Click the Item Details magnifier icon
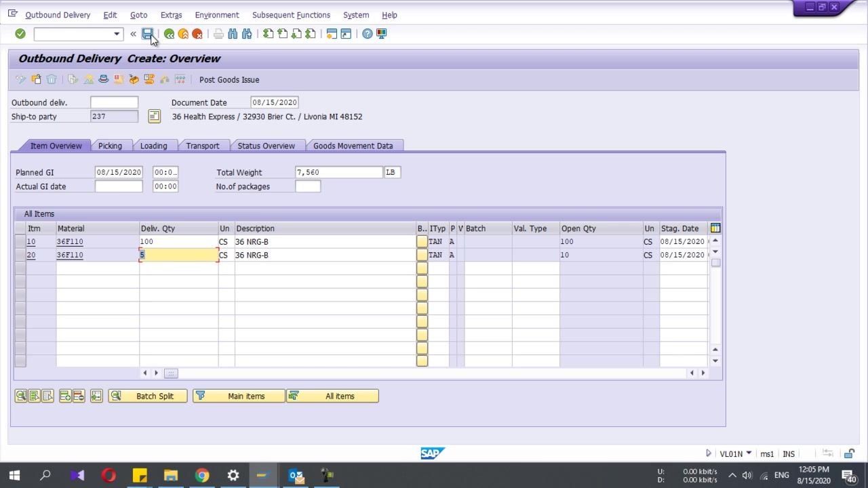The width and height of the screenshot is (868, 488). (21, 396)
